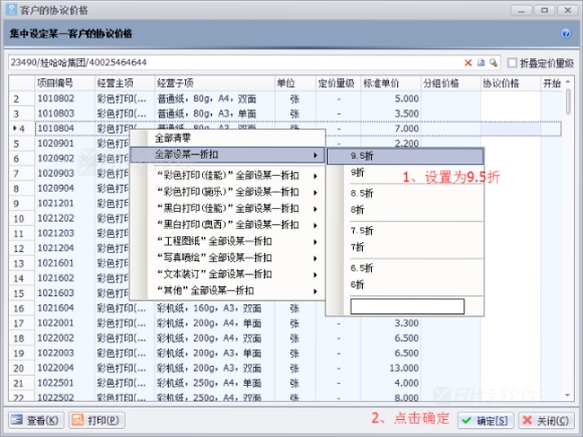Click the window app icon in title bar
This screenshot has height=437, width=583.
click(11, 10)
